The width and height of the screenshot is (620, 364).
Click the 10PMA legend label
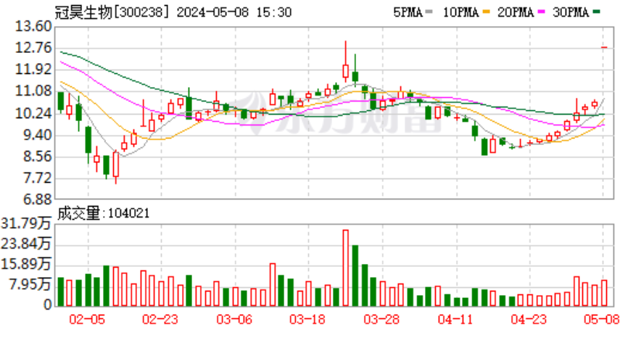click(461, 12)
